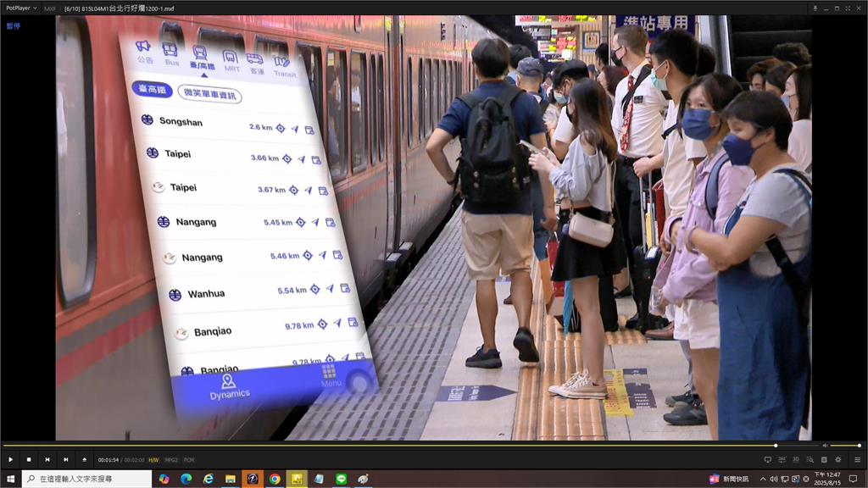Open a file using the eject icon

[84, 459]
